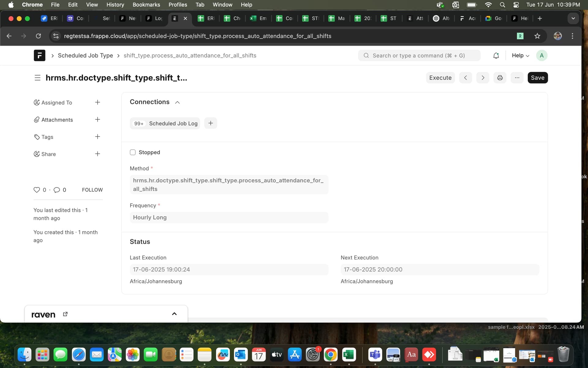Open Microsoft Teams from the dock

(375, 355)
